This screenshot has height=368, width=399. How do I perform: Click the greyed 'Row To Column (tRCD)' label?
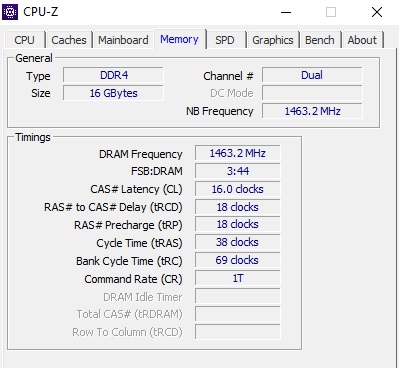point(127,332)
